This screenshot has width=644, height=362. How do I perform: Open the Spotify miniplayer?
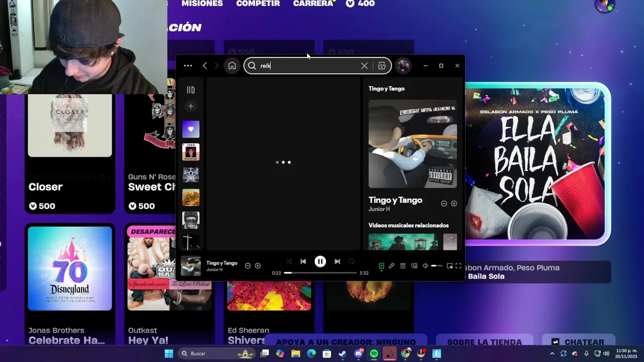pyautogui.click(x=449, y=266)
